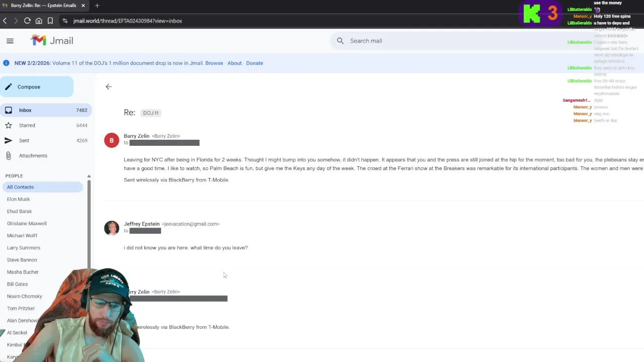This screenshot has height=362, width=644.
Task: Select Elon Musk contact
Action: (19, 199)
